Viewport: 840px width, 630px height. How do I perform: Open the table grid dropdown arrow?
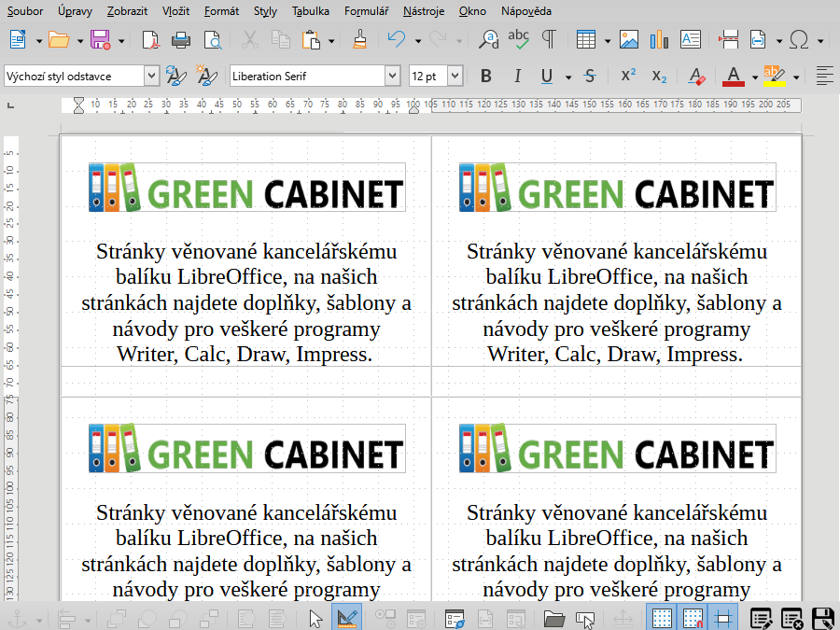(x=608, y=41)
